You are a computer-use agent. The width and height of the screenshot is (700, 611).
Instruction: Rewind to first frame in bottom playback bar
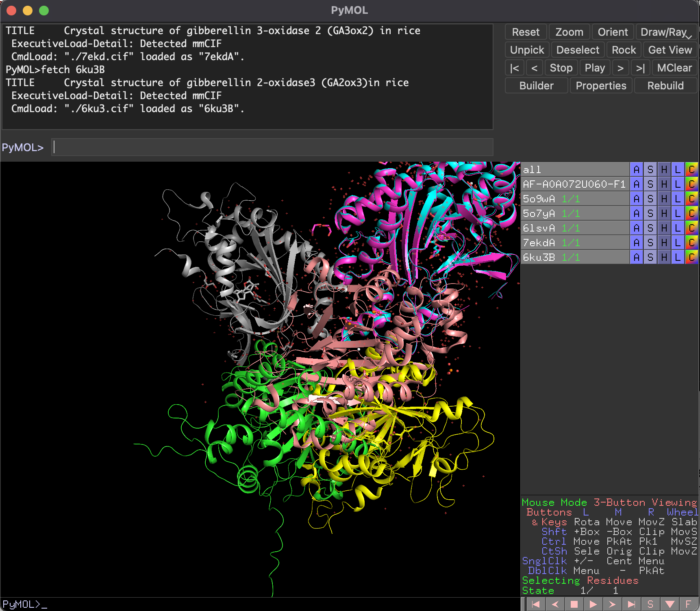[x=536, y=604]
